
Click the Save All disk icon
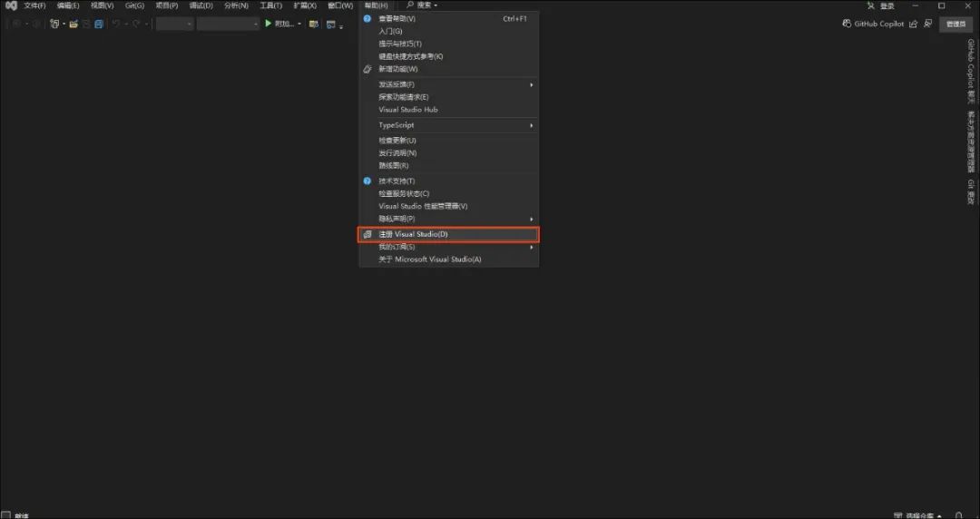pyautogui.click(x=98, y=24)
